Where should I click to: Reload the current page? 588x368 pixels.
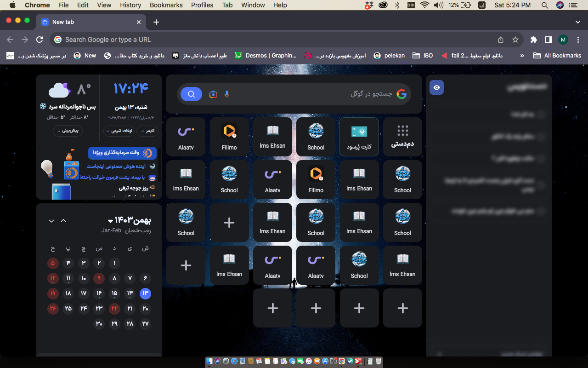coord(40,40)
